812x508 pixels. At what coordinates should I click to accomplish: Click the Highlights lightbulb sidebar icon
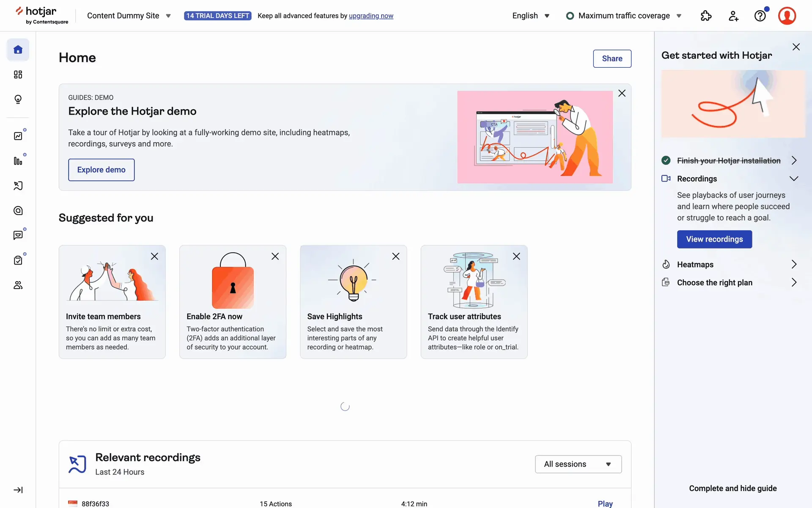tap(18, 99)
